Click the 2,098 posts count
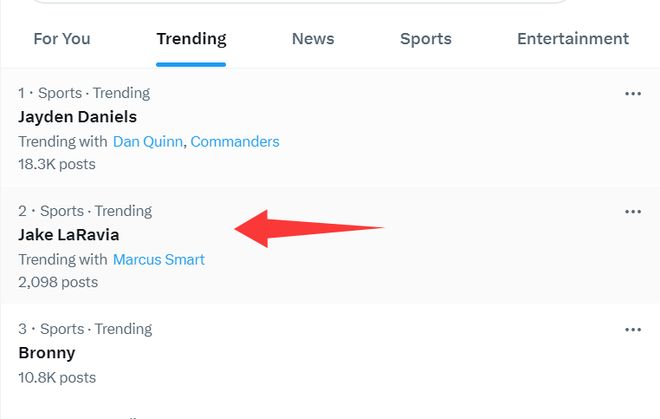The image size is (660, 419). coord(58,282)
